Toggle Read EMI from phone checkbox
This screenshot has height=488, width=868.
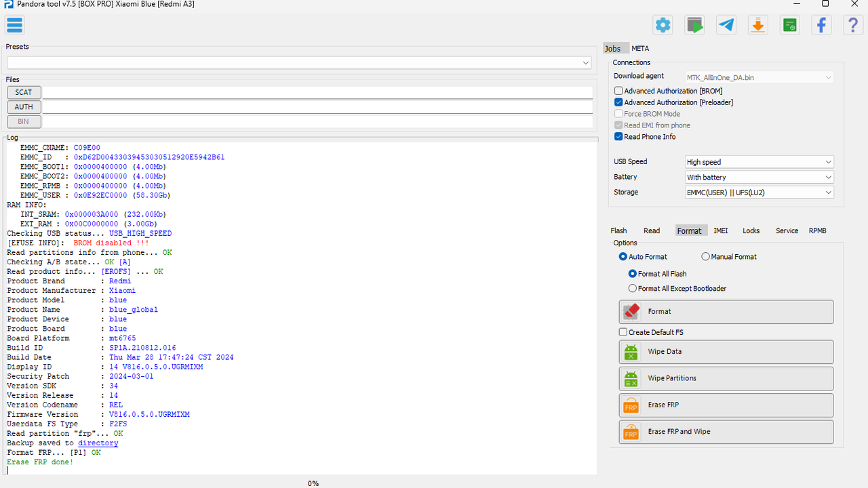618,125
